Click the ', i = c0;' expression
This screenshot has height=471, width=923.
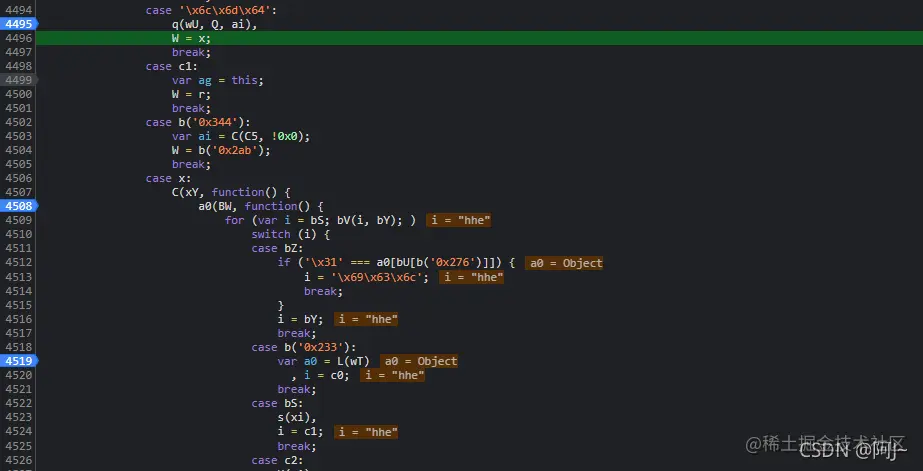click(x=320, y=376)
